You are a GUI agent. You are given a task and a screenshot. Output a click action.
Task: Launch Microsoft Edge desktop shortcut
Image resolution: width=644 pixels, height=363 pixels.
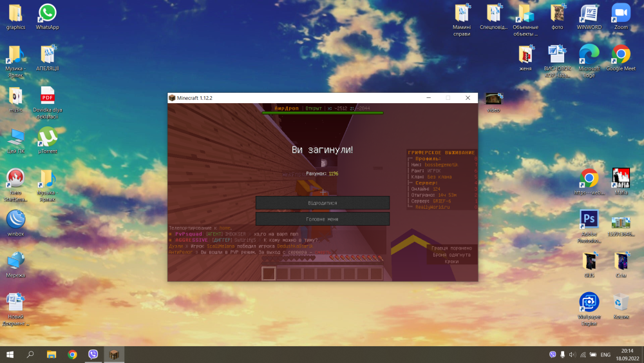[x=589, y=61]
